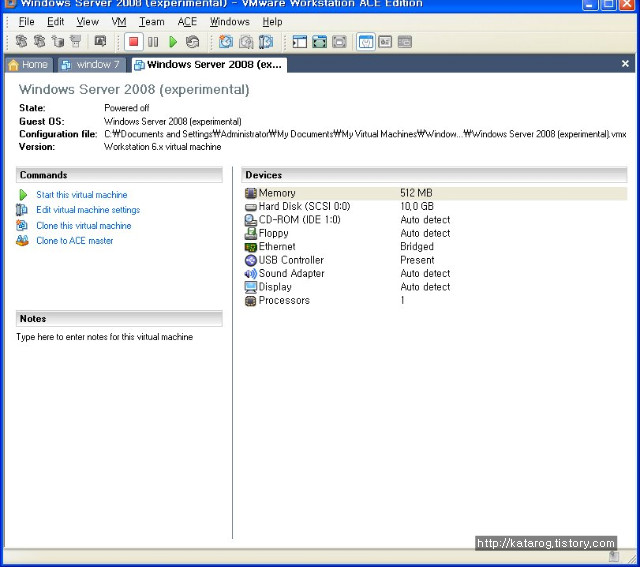
Task: Click the Memory device icon
Action: click(251, 193)
